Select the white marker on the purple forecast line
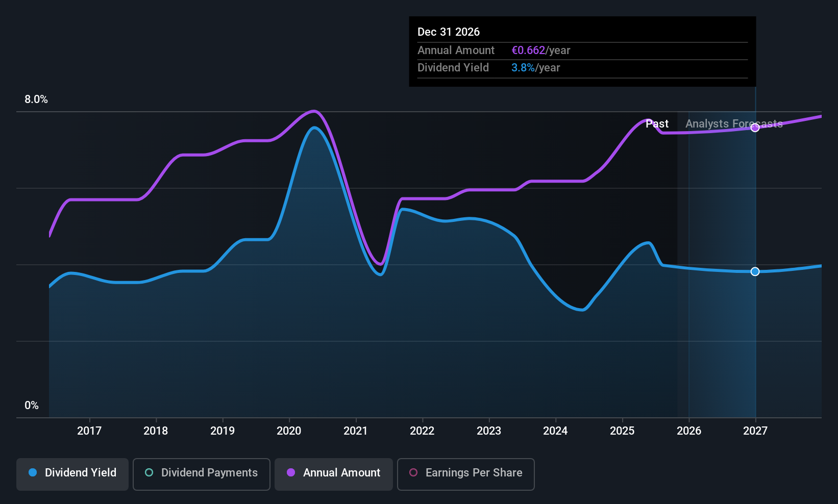838x504 pixels. pos(755,128)
